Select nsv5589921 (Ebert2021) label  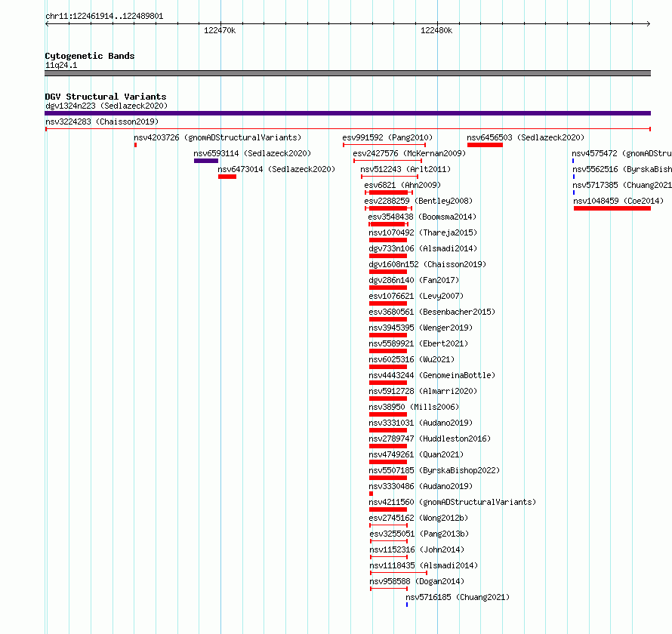(x=418, y=343)
